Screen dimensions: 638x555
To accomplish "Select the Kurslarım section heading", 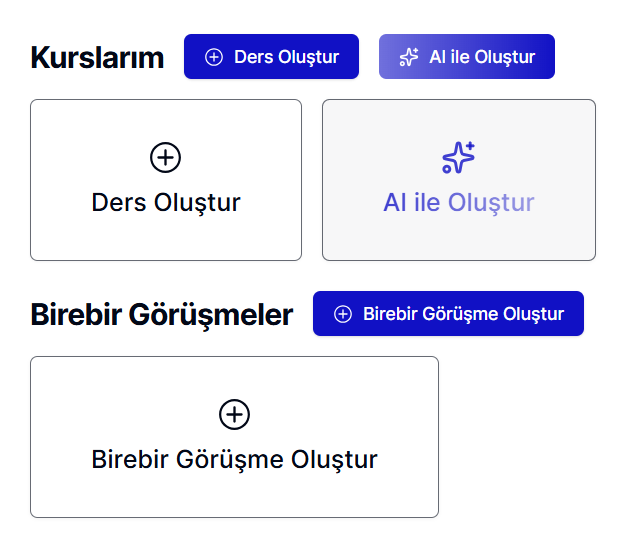I will pyautogui.click(x=97, y=58).
